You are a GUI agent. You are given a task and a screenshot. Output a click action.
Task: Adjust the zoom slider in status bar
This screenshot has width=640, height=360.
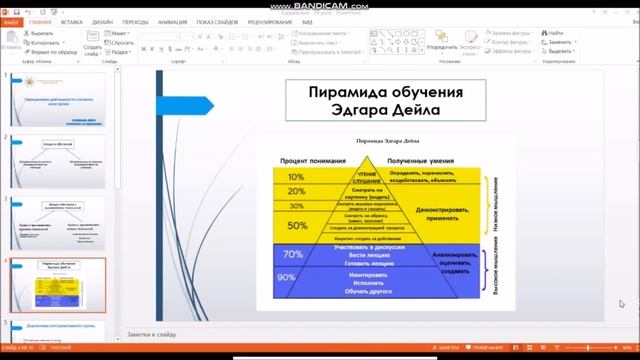click(588, 348)
